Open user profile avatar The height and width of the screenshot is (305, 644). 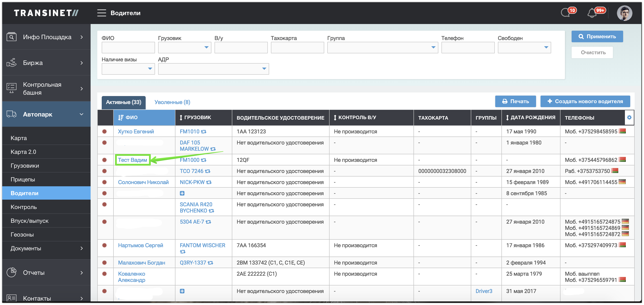(624, 13)
